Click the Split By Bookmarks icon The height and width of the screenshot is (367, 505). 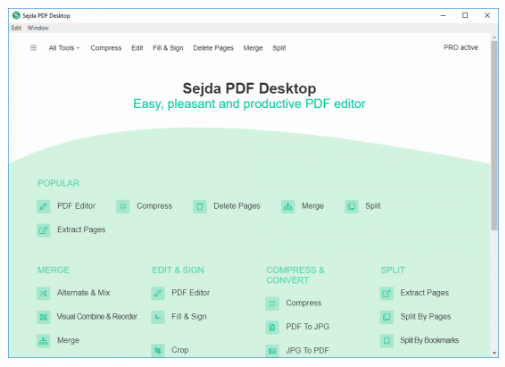tap(387, 341)
